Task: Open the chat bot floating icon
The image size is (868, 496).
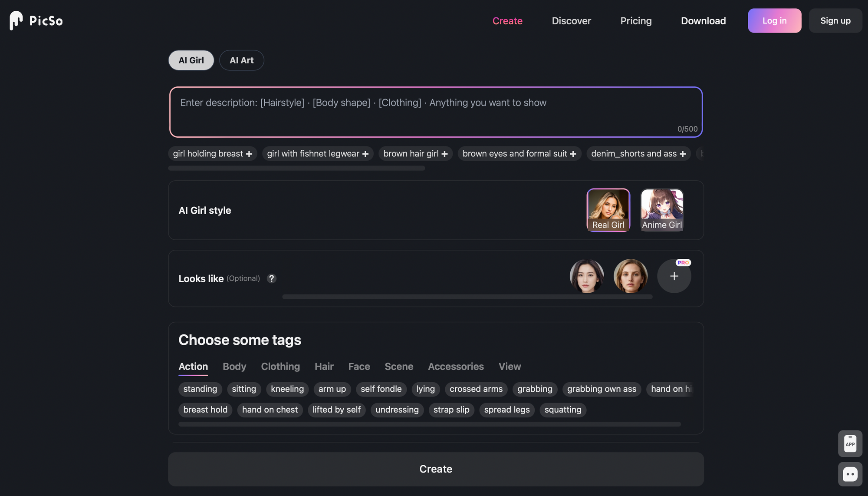Action: click(850, 474)
